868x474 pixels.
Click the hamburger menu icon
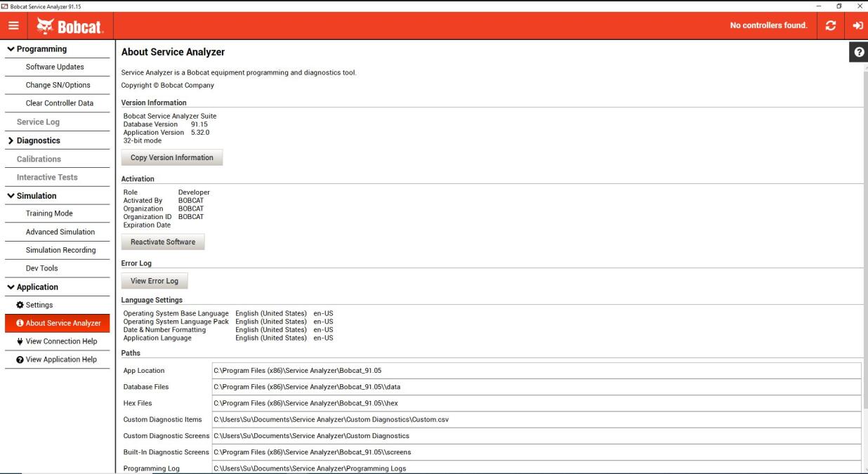tap(13, 26)
